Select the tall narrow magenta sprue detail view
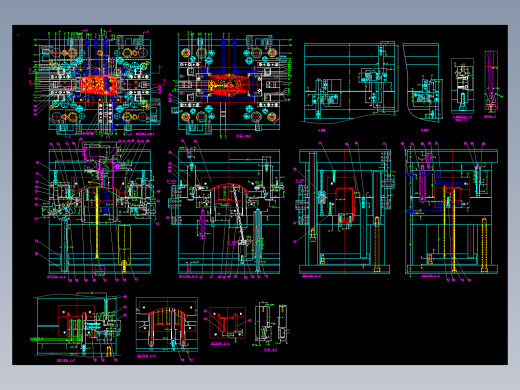520x390 pixels. coord(491,80)
